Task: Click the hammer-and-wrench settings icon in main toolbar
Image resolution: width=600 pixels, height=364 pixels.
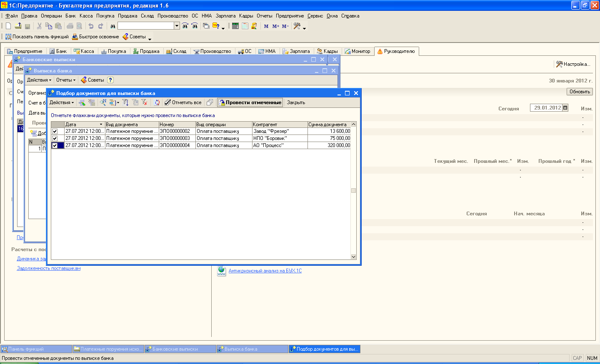Action: tap(297, 26)
